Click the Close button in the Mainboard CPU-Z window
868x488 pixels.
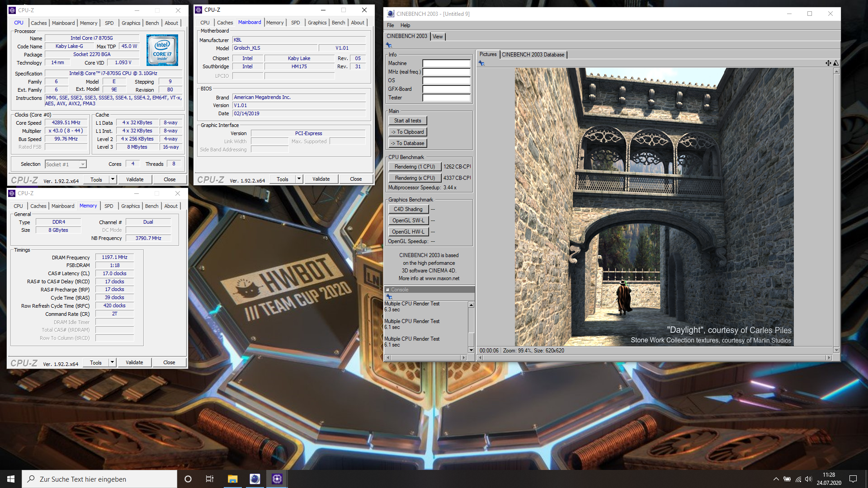coord(356,179)
